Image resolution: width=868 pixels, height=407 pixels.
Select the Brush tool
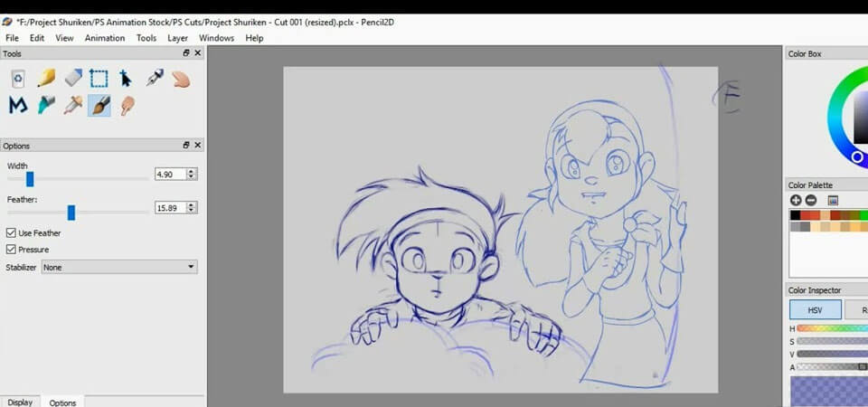coord(99,105)
